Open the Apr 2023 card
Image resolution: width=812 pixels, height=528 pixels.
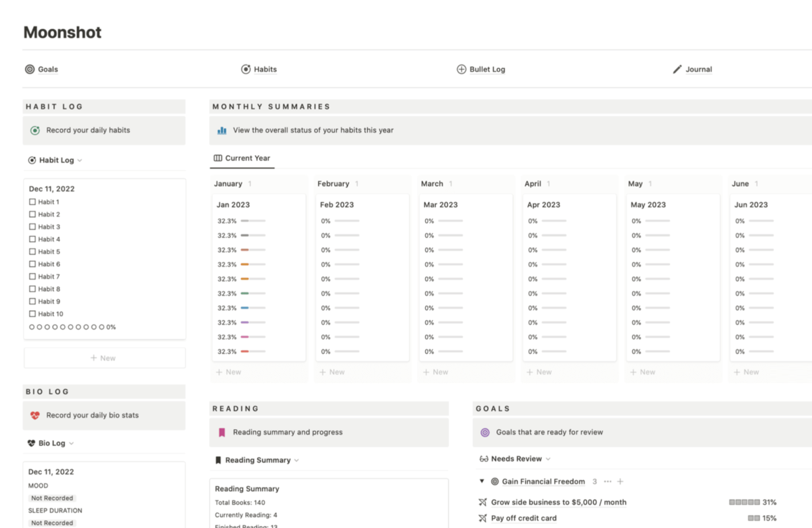click(x=569, y=278)
